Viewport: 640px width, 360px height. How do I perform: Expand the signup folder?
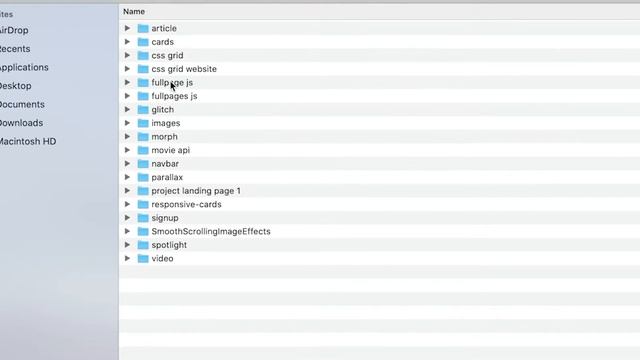[127, 218]
